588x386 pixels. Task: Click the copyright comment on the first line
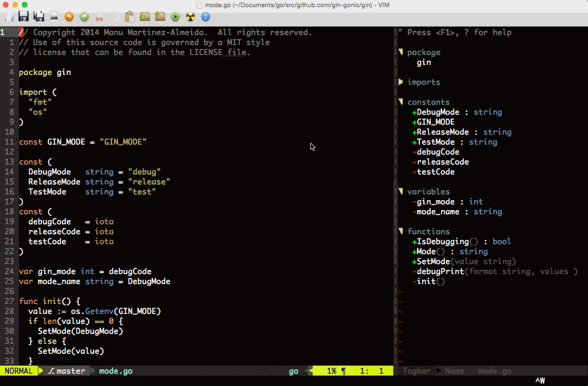166,32
